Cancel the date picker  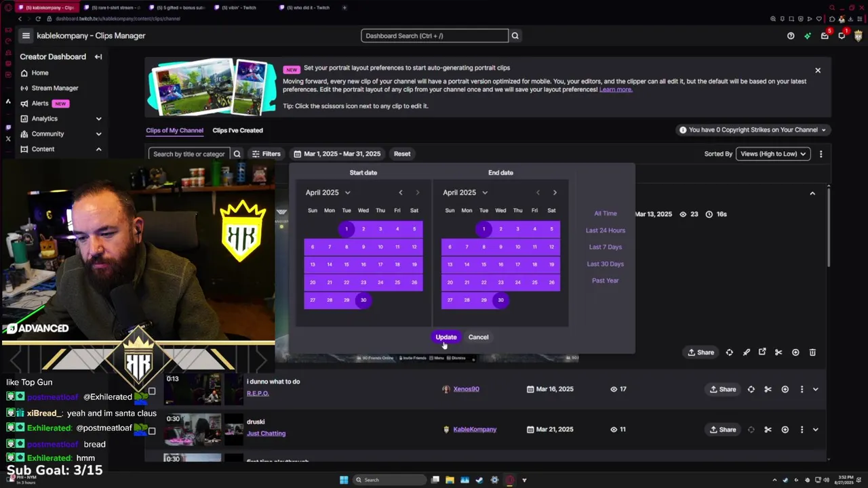pos(478,338)
